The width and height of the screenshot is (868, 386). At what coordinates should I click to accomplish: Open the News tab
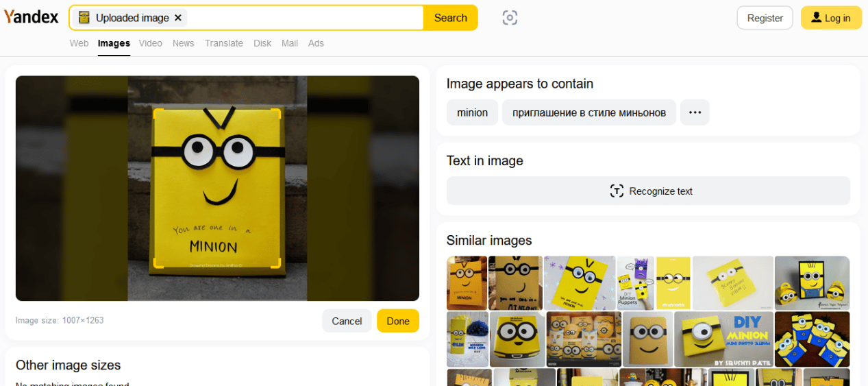[x=184, y=43]
